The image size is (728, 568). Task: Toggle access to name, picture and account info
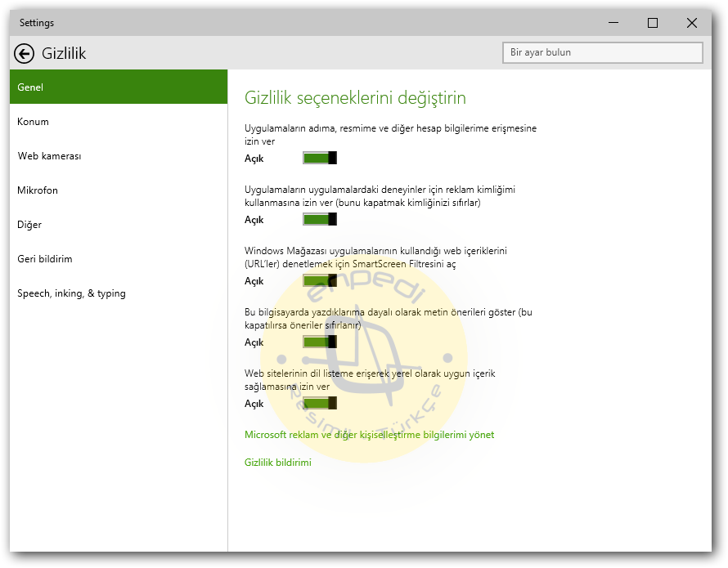pos(320,159)
